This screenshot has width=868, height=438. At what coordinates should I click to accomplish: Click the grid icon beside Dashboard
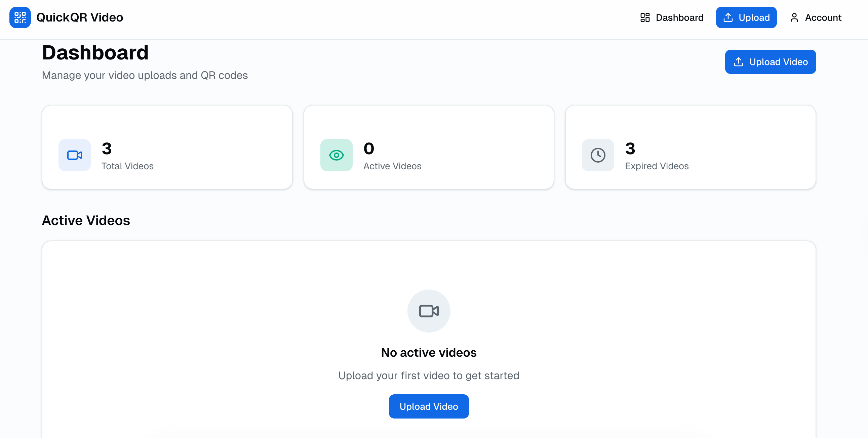pos(644,17)
